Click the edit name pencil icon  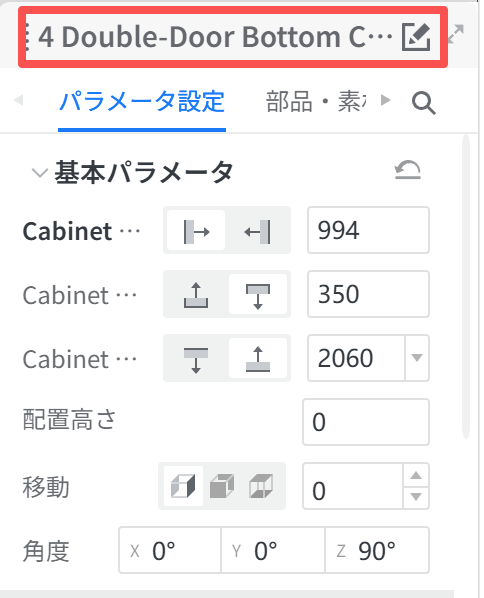tap(416, 37)
